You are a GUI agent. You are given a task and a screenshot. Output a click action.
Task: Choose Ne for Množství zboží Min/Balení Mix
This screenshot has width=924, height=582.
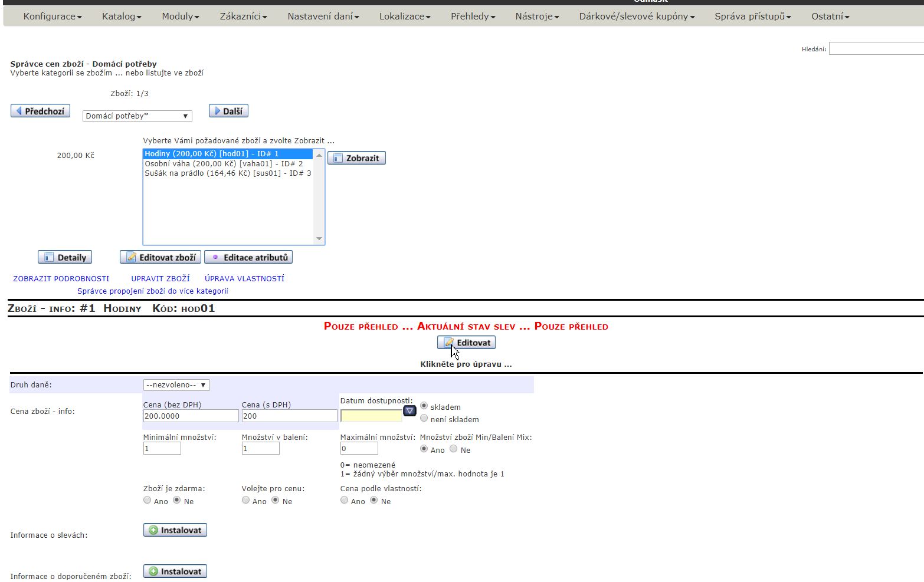pos(453,449)
